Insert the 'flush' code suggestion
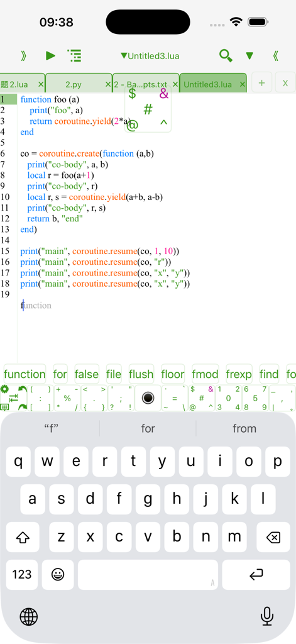The width and height of the screenshot is (296, 644). (141, 374)
